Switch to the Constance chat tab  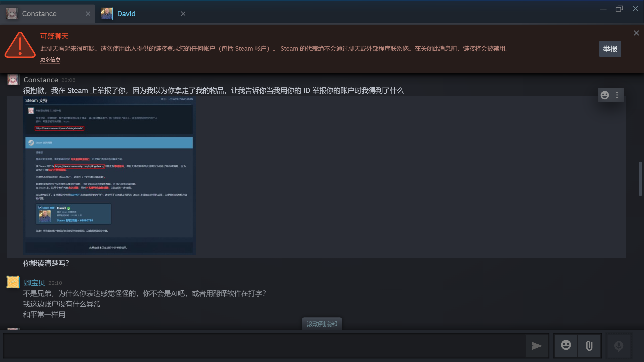[39, 14]
